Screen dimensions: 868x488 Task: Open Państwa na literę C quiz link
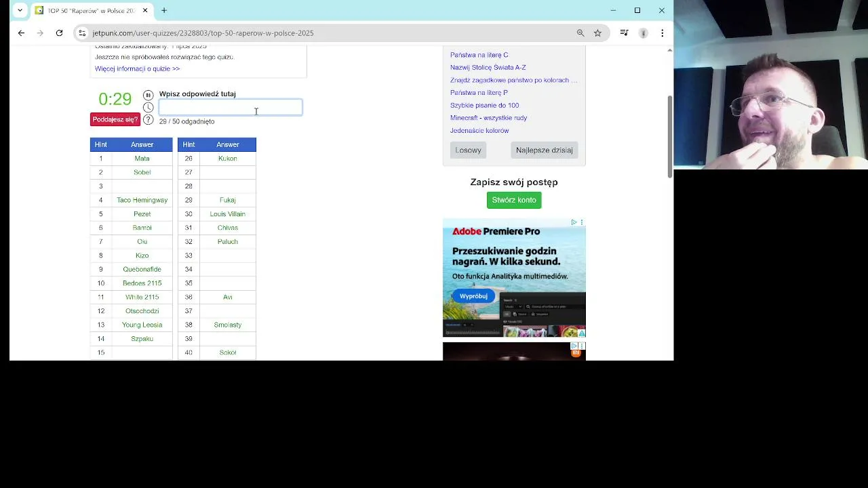[x=479, y=55]
